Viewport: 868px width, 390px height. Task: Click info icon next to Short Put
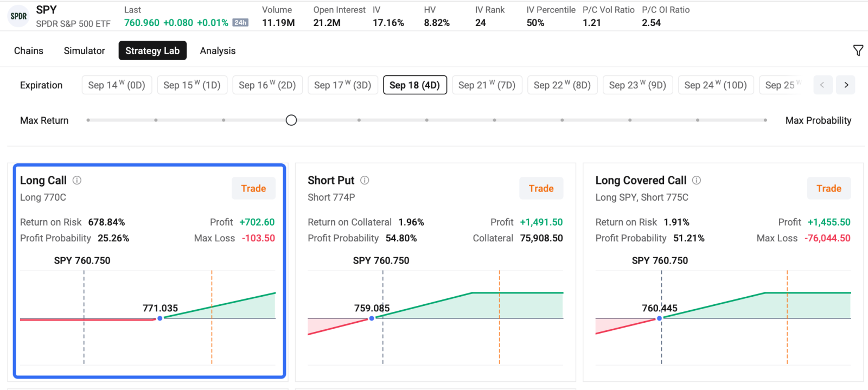(365, 180)
